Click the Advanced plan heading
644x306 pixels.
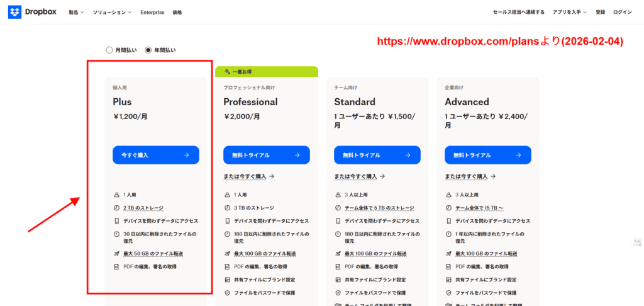point(467,101)
